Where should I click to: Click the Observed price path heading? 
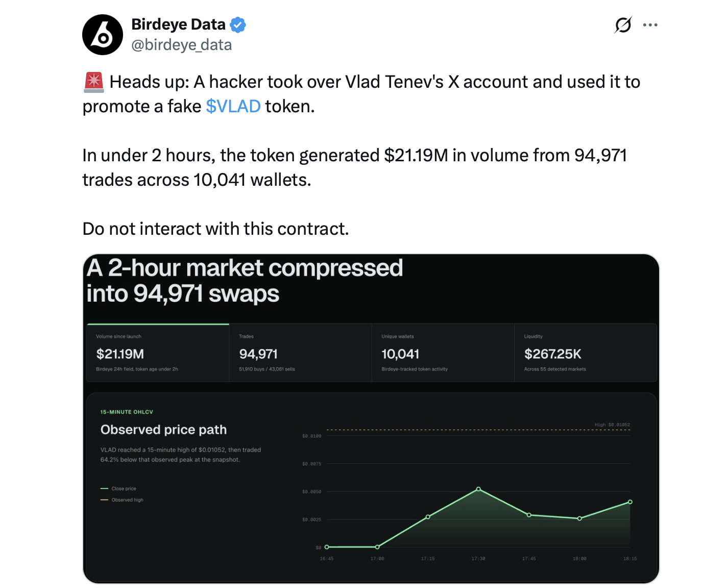coord(163,430)
